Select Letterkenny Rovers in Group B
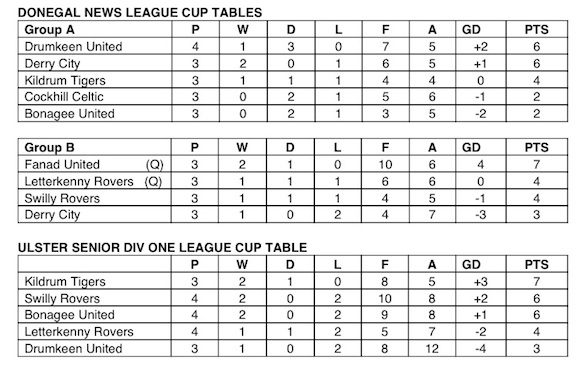 [x=79, y=181]
